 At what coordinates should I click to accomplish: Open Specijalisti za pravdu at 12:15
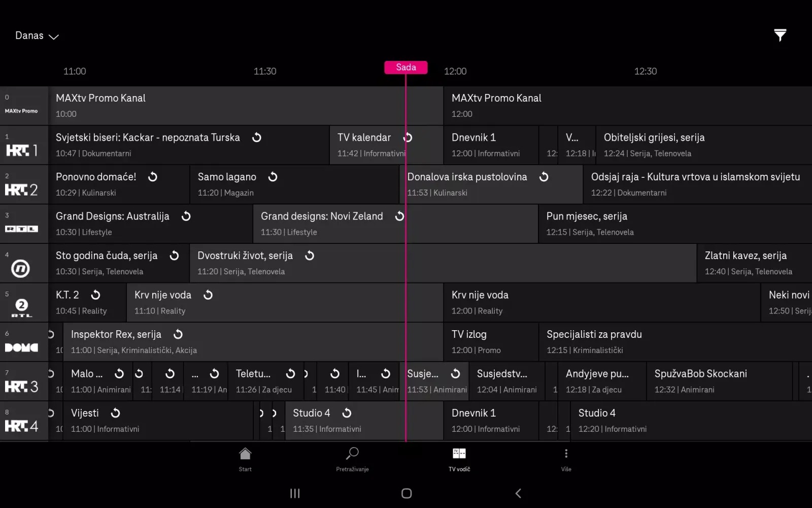(x=675, y=342)
